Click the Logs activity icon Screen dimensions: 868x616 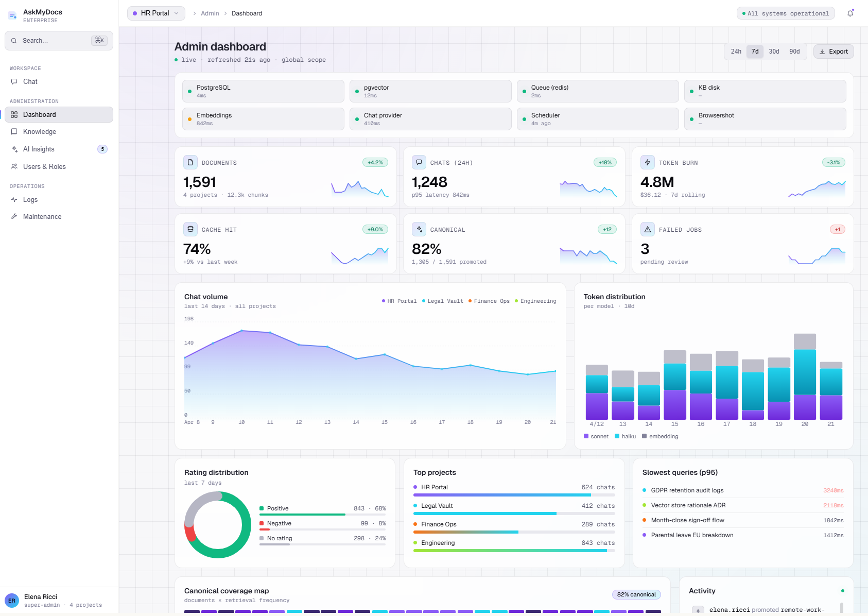(14, 199)
